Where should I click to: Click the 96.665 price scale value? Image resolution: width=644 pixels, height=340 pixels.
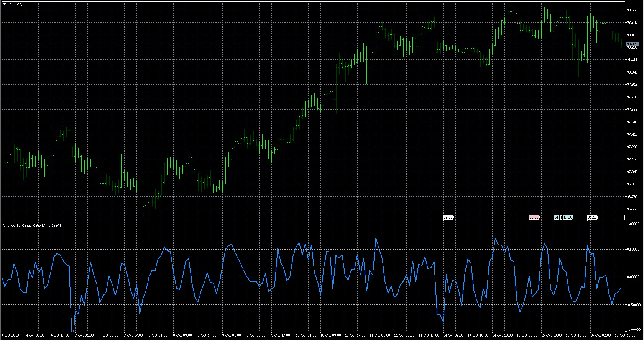pyautogui.click(x=632, y=209)
